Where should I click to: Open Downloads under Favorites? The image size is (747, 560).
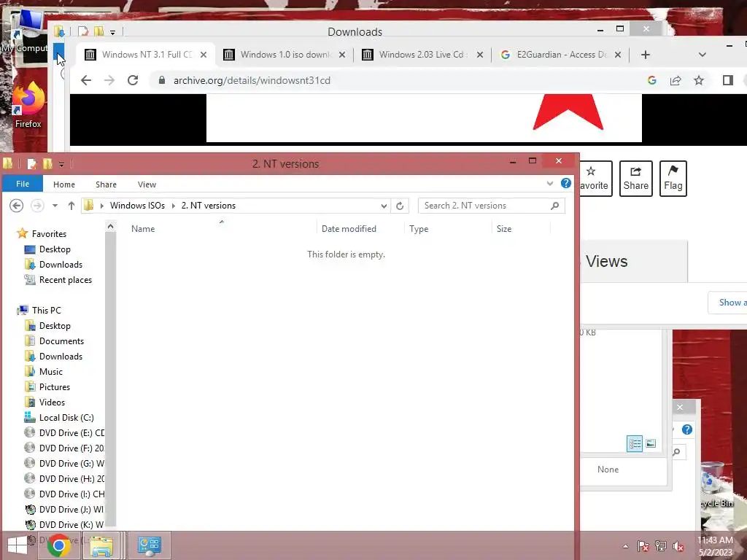pos(61,264)
